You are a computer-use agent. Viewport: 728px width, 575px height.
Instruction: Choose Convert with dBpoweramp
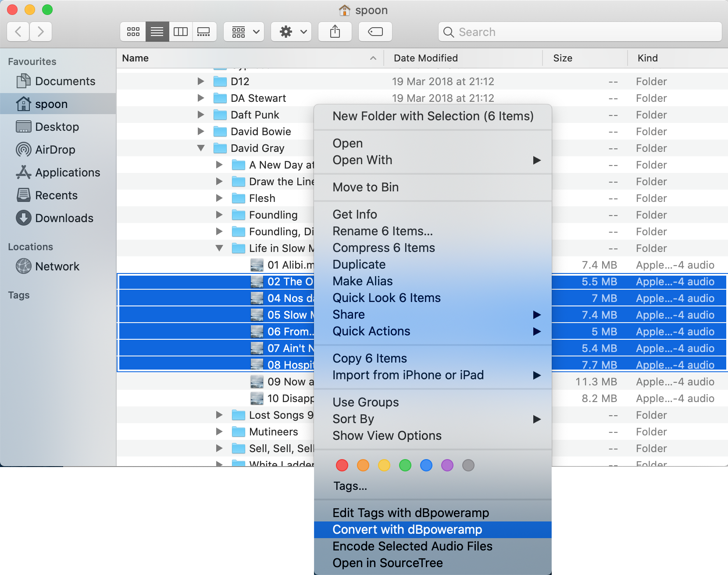[x=407, y=529]
